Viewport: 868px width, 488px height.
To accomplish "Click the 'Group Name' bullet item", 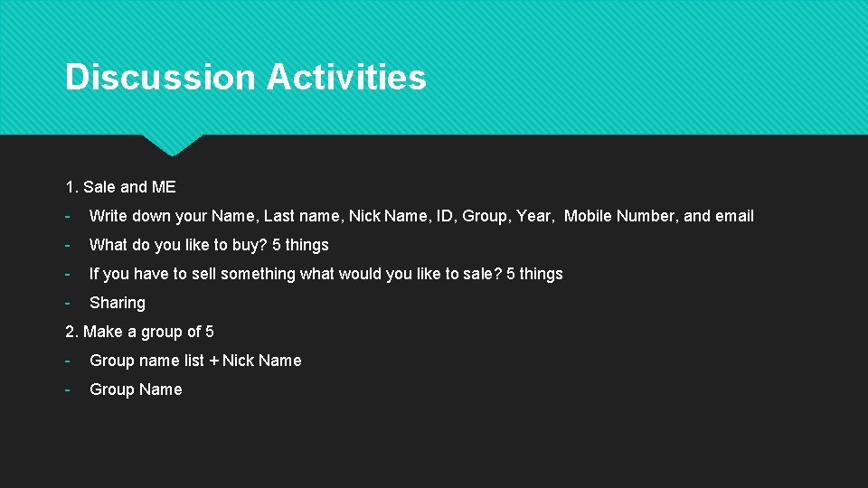I will tap(136, 389).
